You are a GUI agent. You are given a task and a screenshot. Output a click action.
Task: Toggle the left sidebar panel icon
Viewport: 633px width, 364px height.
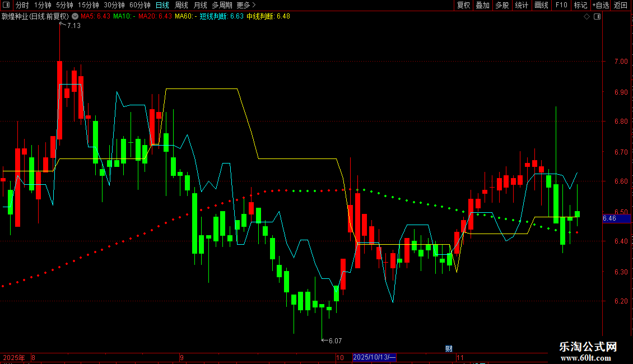pos(6,5)
